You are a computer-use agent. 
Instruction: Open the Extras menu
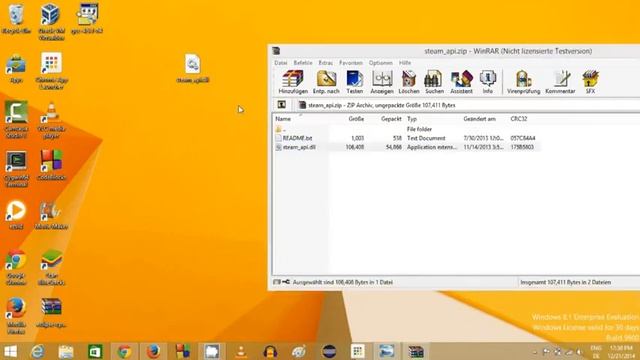[x=325, y=63]
